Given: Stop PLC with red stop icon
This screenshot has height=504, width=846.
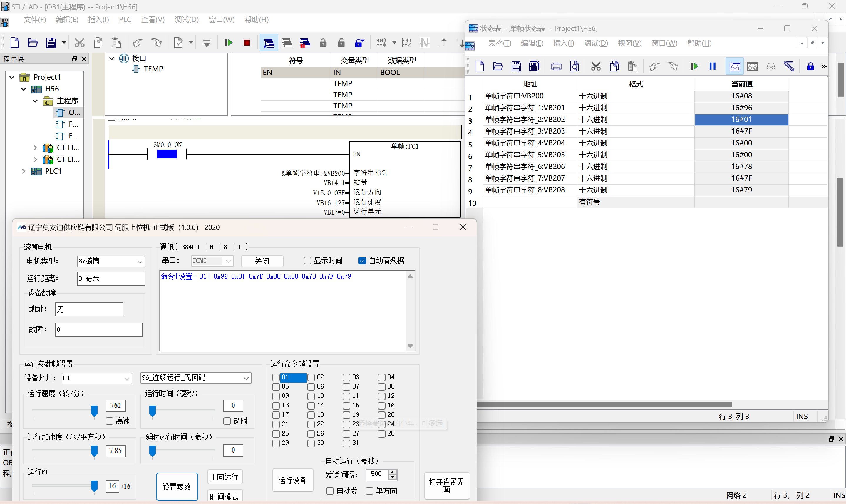Looking at the screenshot, I should click(x=247, y=43).
